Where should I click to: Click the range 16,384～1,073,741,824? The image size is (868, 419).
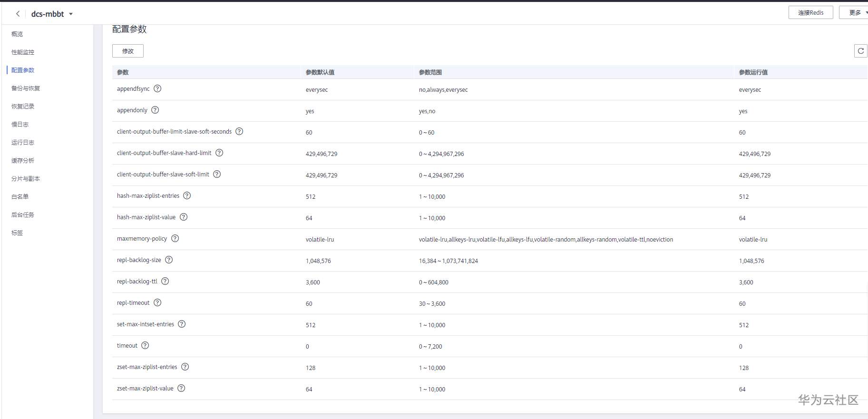[449, 261]
